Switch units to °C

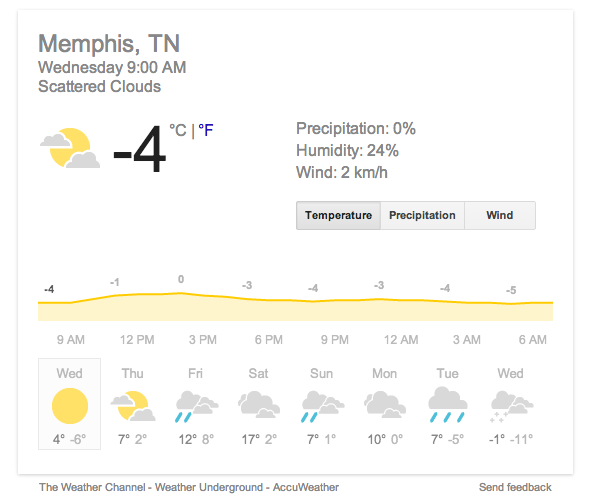178,130
